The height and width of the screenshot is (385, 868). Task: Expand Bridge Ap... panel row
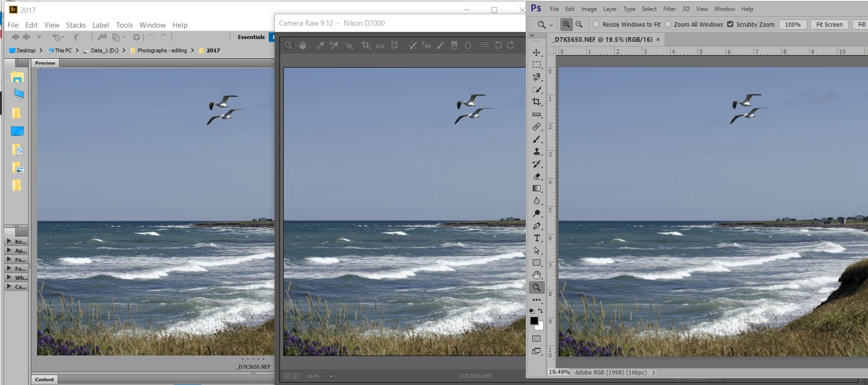[16, 250]
